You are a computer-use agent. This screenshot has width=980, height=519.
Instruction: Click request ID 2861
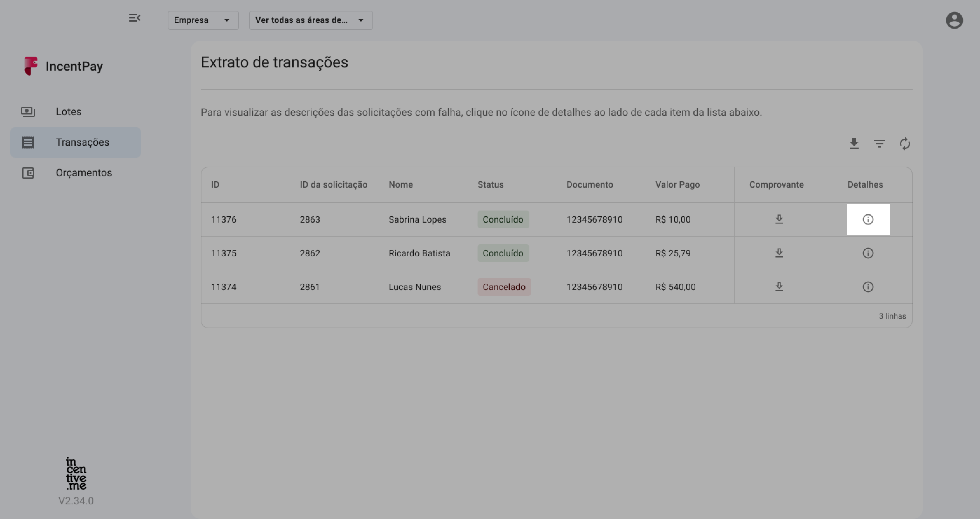(x=310, y=287)
